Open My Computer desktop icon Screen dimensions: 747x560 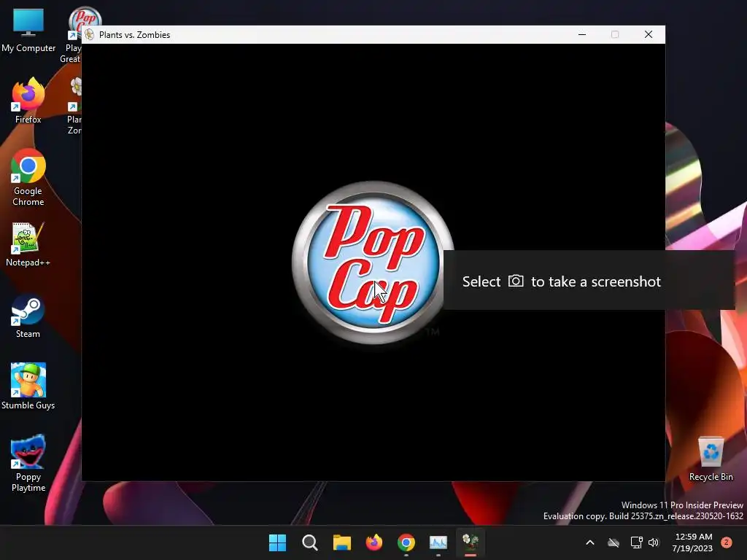coord(28,30)
